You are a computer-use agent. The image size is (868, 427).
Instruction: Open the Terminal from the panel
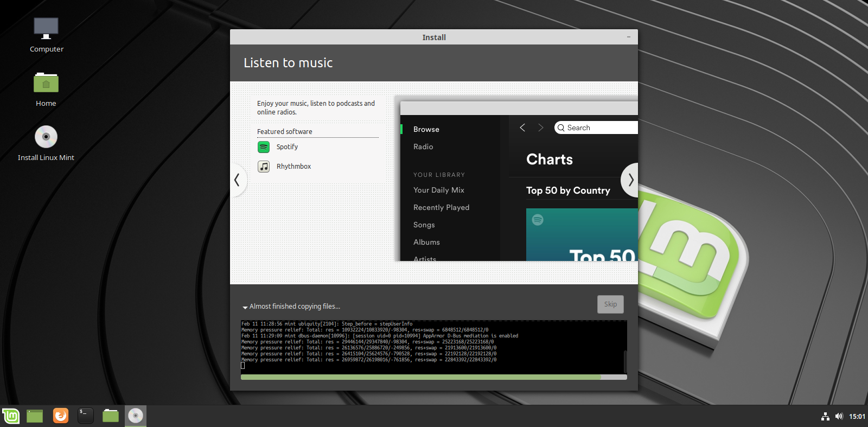(86, 416)
